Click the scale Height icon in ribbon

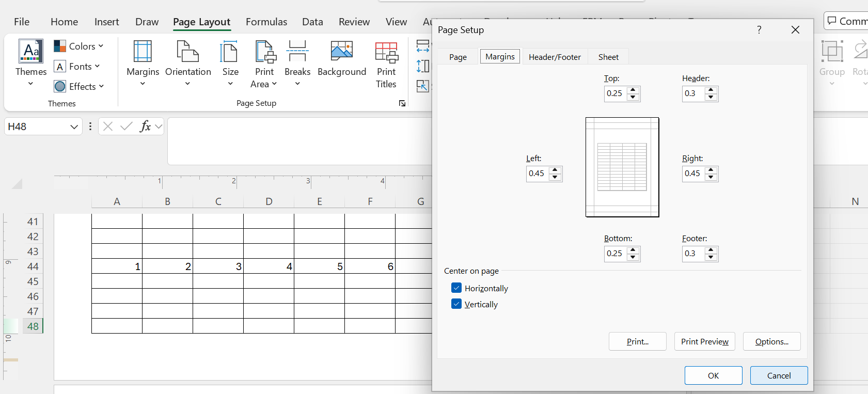(x=423, y=66)
